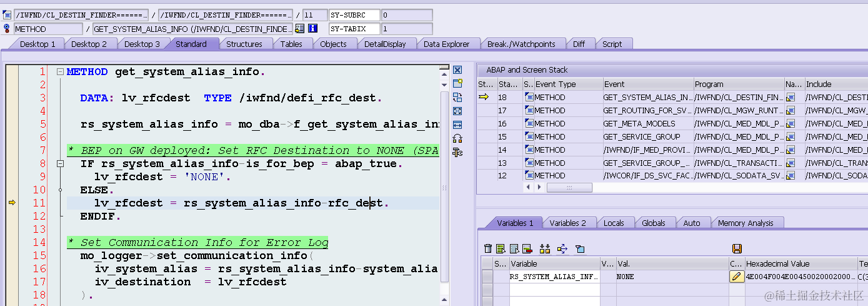Click the blue info icon after method name
This screenshot has height=306, width=868.
tap(313, 29)
